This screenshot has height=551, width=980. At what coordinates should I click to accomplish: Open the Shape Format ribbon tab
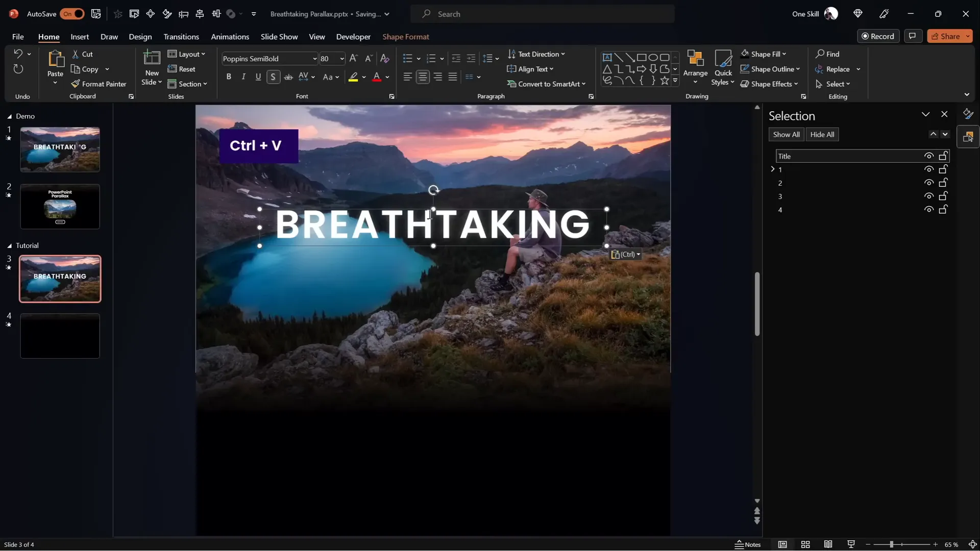point(406,36)
